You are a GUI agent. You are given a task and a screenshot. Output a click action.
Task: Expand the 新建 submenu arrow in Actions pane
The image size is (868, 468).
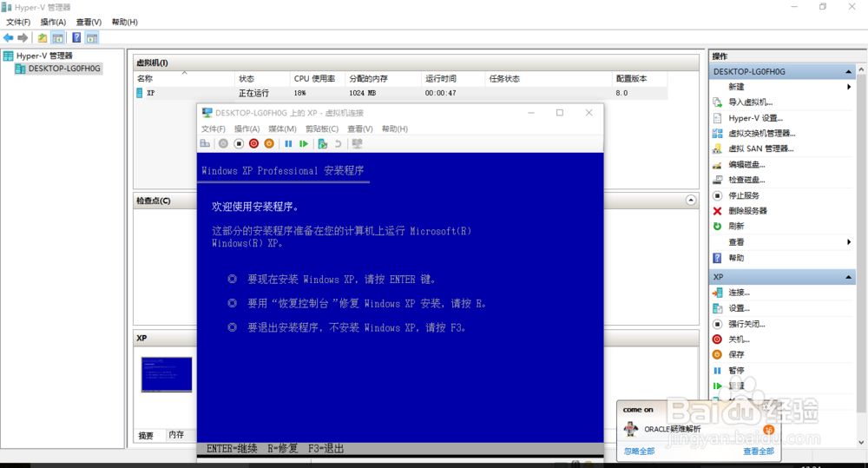(849, 87)
